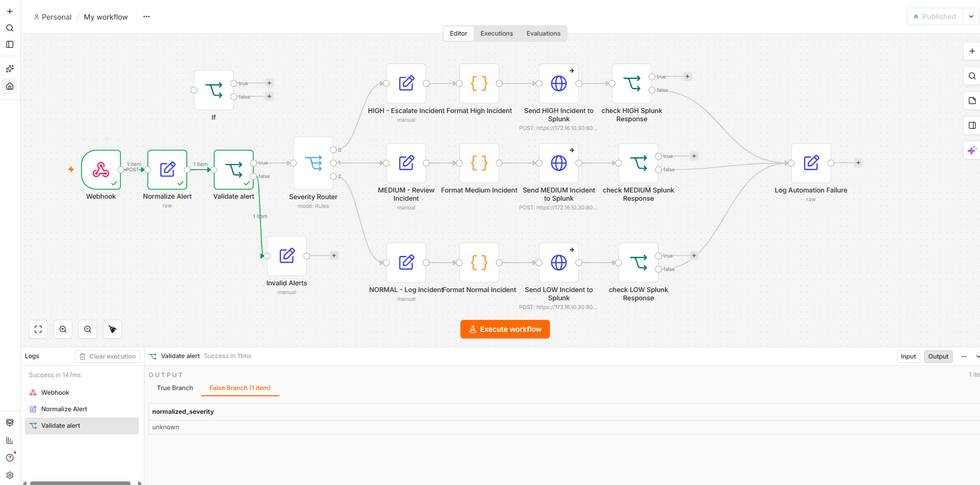Viewport: 980px width, 485px height.
Task: Add node after Log Automation Failure
Action: [x=858, y=163]
